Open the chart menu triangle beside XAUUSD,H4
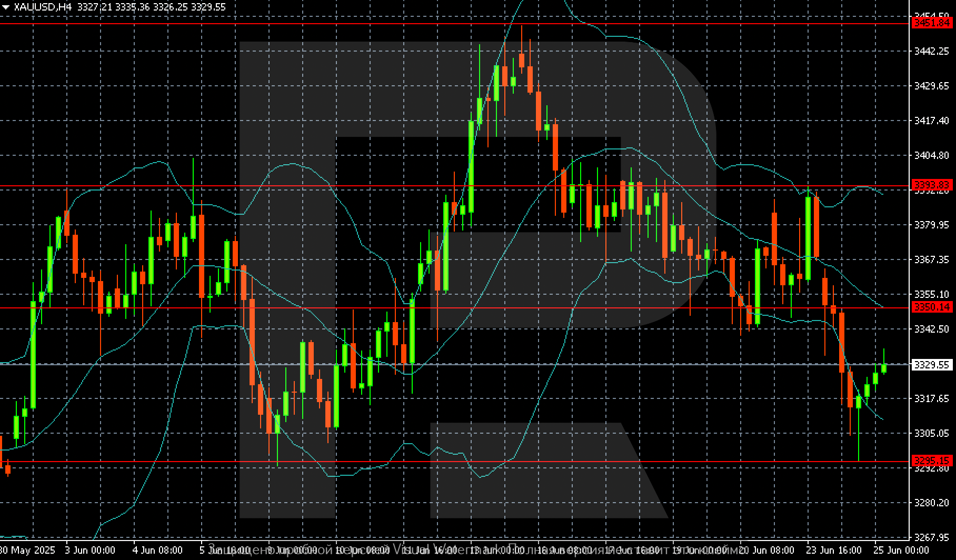This screenshot has width=956, height=560. [x=6, y=7]
